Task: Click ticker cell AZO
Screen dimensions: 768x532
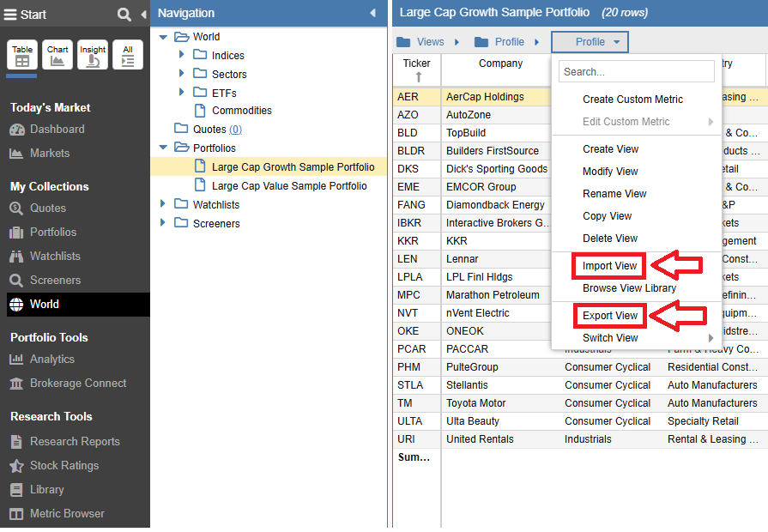Action: click(x=408, y=115)
